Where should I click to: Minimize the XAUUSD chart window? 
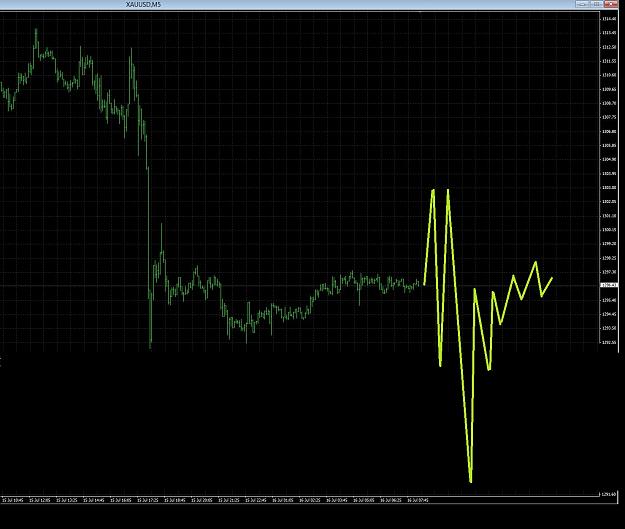582,4
